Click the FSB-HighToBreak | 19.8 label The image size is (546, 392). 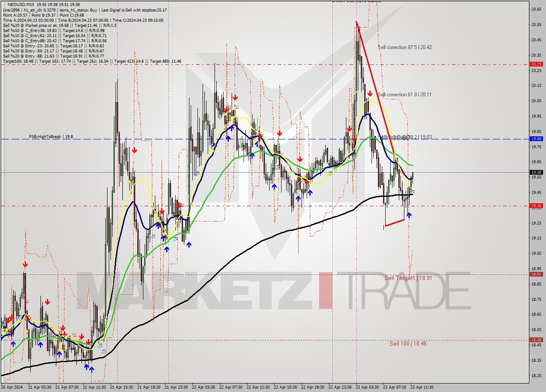(x=51, y=137)
